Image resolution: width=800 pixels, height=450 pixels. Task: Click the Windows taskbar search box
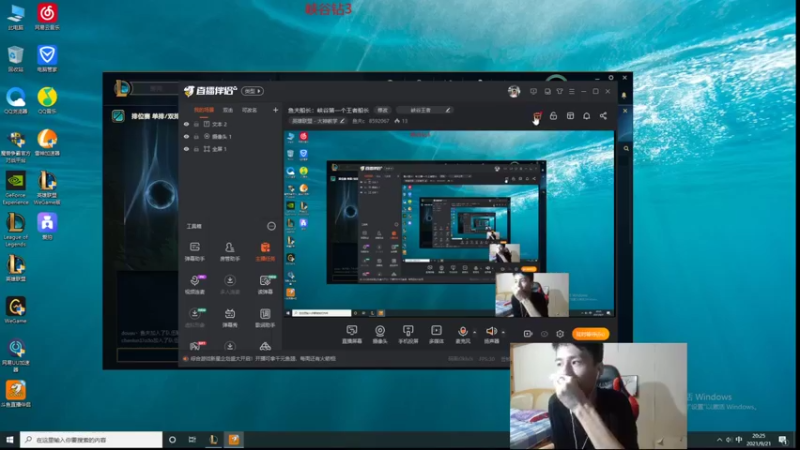91,439
